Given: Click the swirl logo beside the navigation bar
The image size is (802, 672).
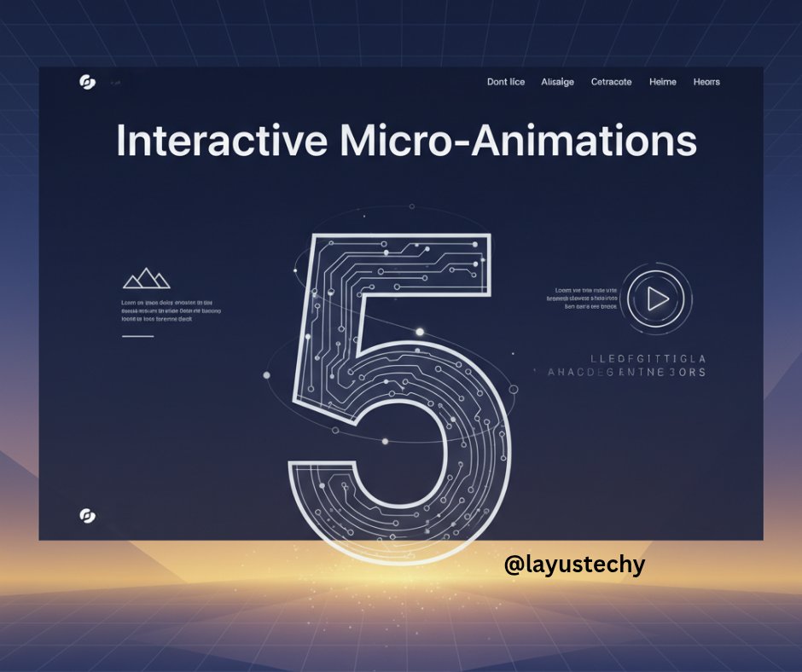Looking at the screenshot, I should pyautogui.click(x=88, y=82).
